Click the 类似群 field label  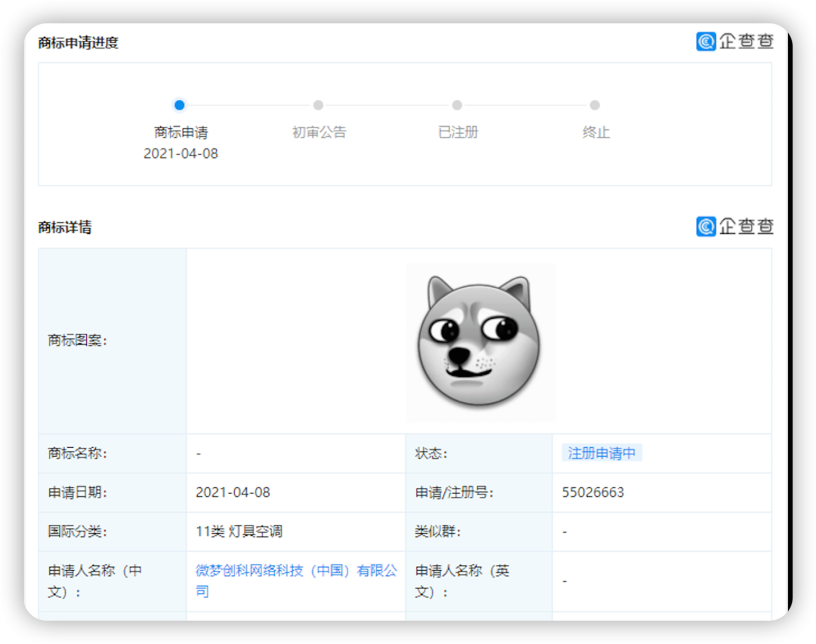pos(437,531)
